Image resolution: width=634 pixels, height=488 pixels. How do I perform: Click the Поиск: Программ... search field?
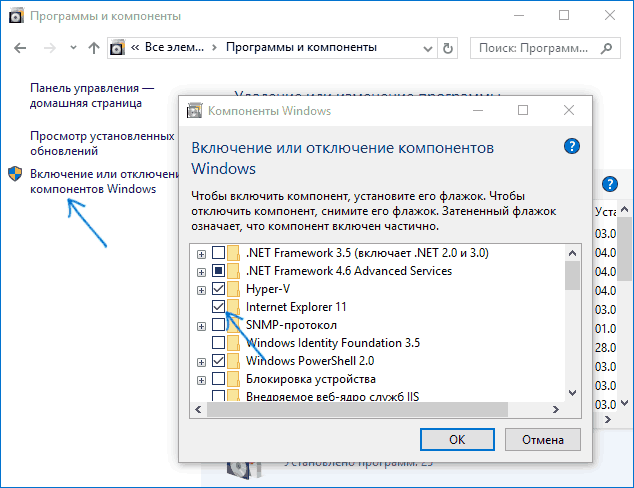545,48
